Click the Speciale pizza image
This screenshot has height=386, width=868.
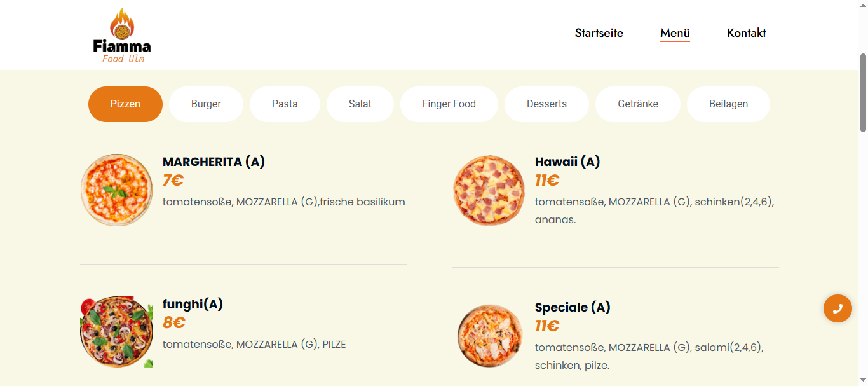(x=489, y=335)
